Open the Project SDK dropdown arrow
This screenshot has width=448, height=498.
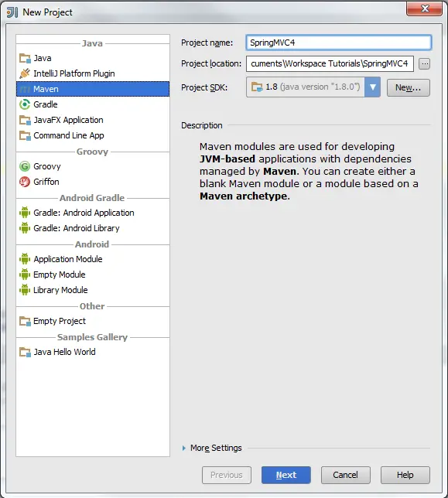[373, 87]
